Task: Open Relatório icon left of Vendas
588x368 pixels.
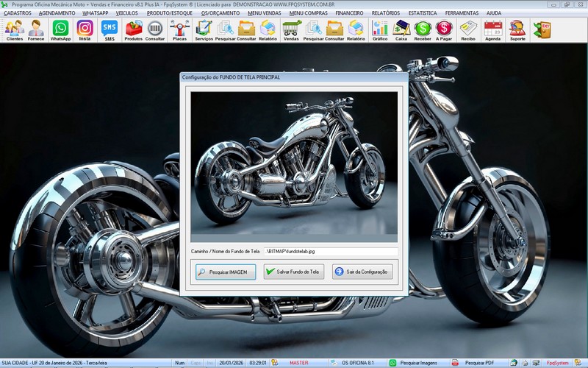Action: (x=268, y=30)
